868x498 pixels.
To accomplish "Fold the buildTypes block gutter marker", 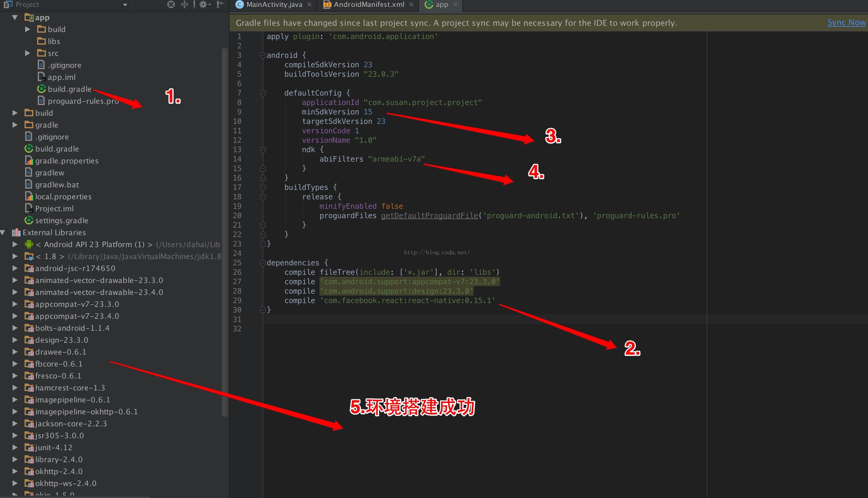I will pyautogui.click(x=263, y=187).
